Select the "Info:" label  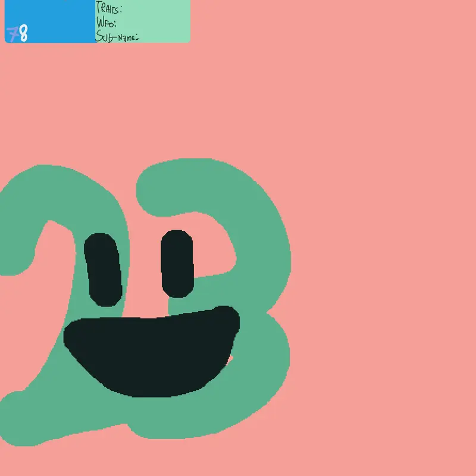click(x=106, y=22)
